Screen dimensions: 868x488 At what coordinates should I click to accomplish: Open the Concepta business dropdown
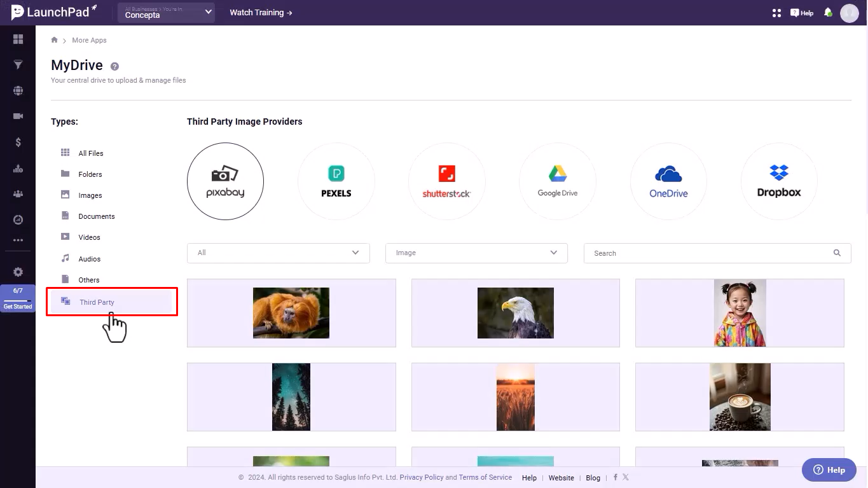[166, 13]
